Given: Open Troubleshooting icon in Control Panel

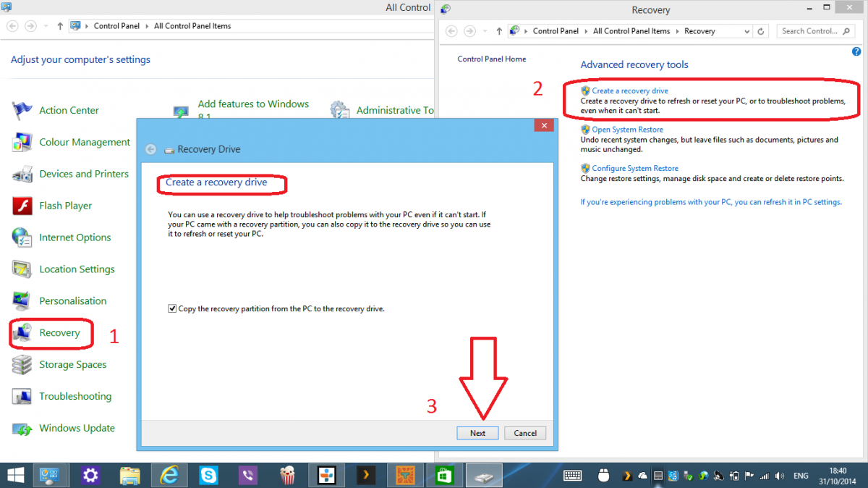Looking at the screenshot, I should click(22, 396).
